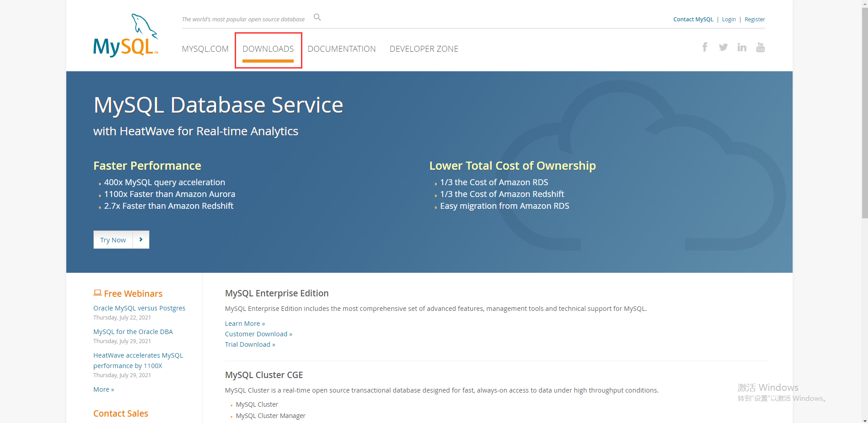
Task: Click the MySQL Database Service banner title
Action: tap(218, 105)
